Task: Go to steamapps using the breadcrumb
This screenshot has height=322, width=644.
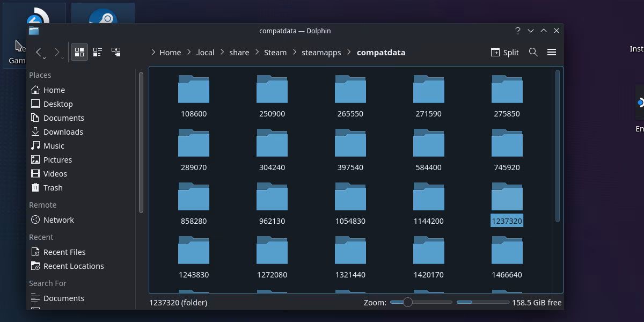Action: click(x=320, y=52)
